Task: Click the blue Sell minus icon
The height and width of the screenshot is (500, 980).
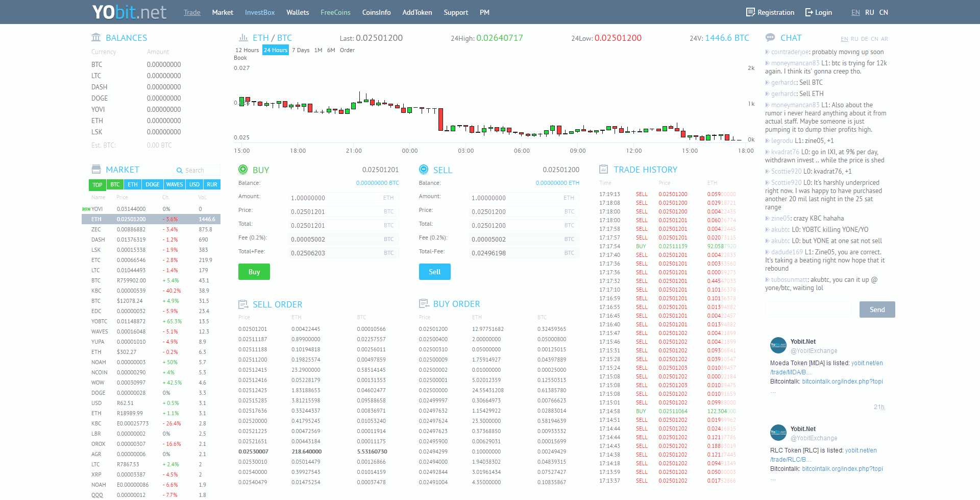Action: coord(423,170)
